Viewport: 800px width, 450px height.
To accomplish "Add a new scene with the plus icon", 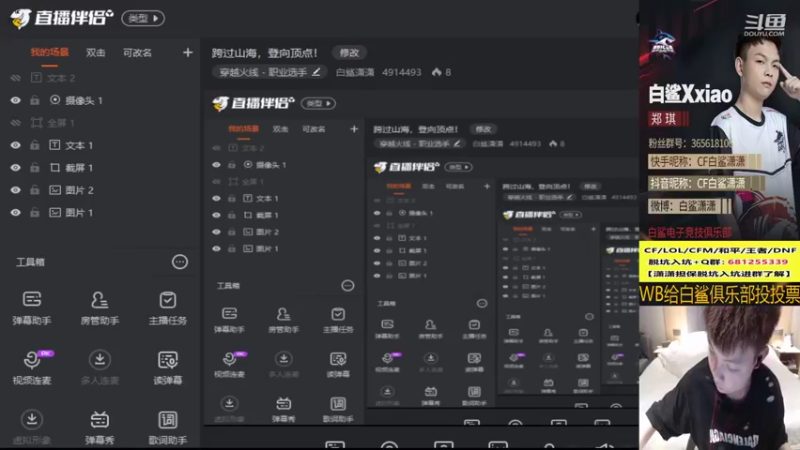I will (188, 53).
